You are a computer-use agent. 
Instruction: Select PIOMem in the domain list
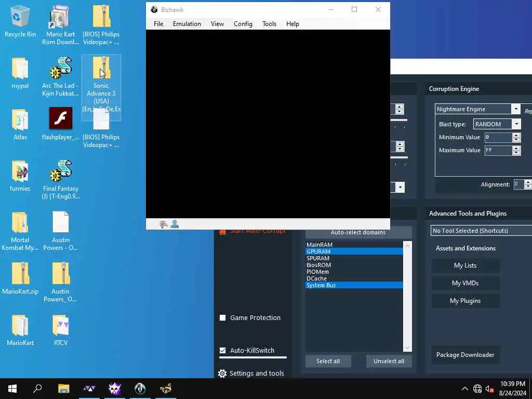[354, 272]
